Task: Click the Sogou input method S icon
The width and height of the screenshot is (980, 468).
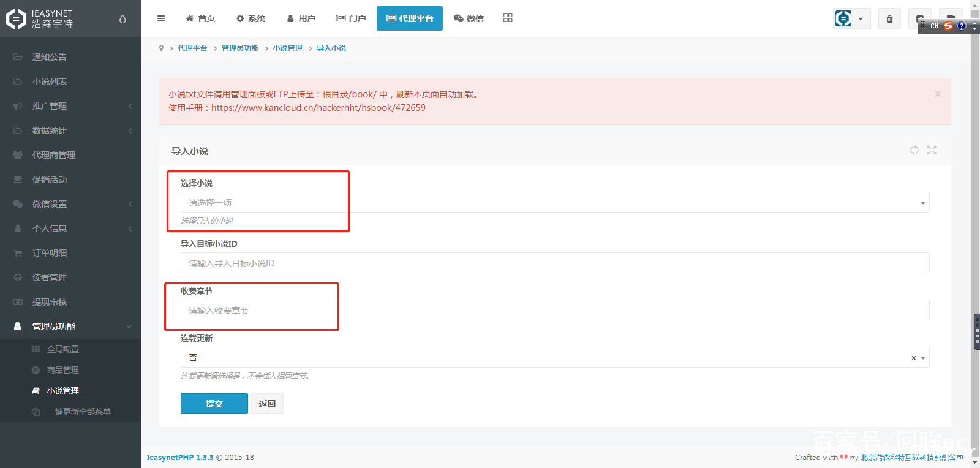Action: pyautogui.click(x=948, y=26)
